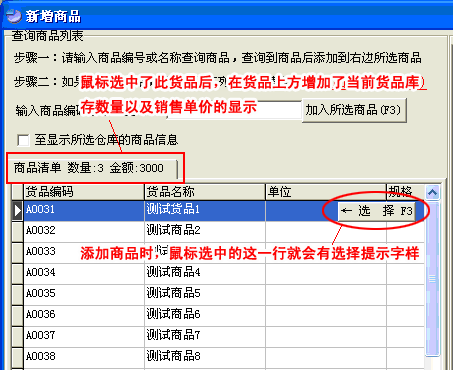
Task: Click 测试货品1 name cell
Action: point(205,211)
